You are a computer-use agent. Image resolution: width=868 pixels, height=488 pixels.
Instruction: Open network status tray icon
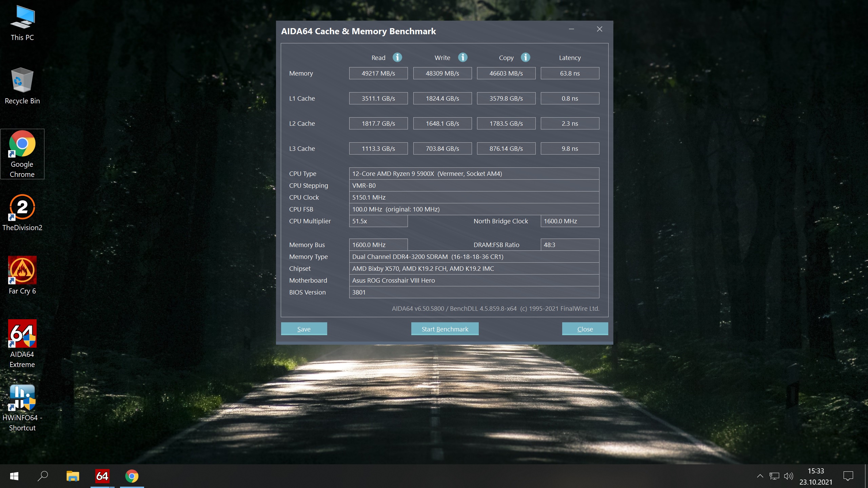774,476
